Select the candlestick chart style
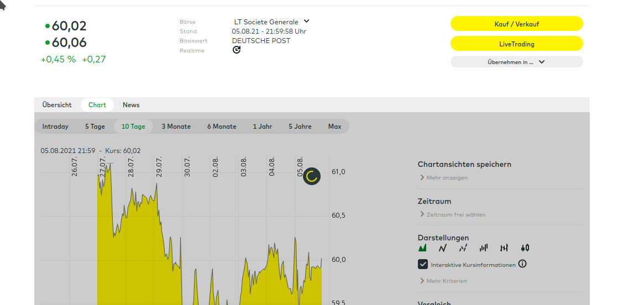The width and height of the screenshot is (644, 305). pyautogui.click(x=525, y=248)
